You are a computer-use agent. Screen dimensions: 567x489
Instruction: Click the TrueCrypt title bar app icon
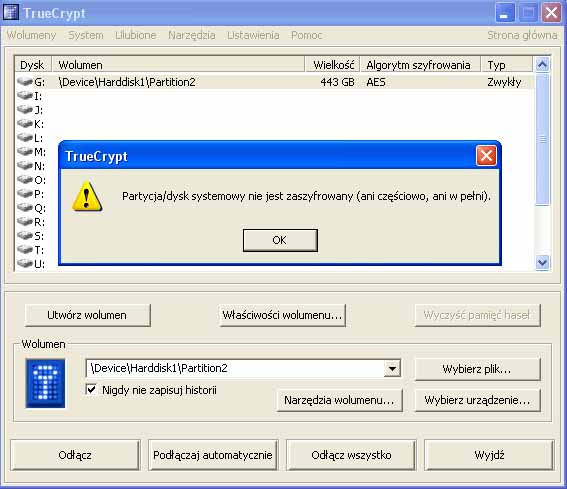10,12
